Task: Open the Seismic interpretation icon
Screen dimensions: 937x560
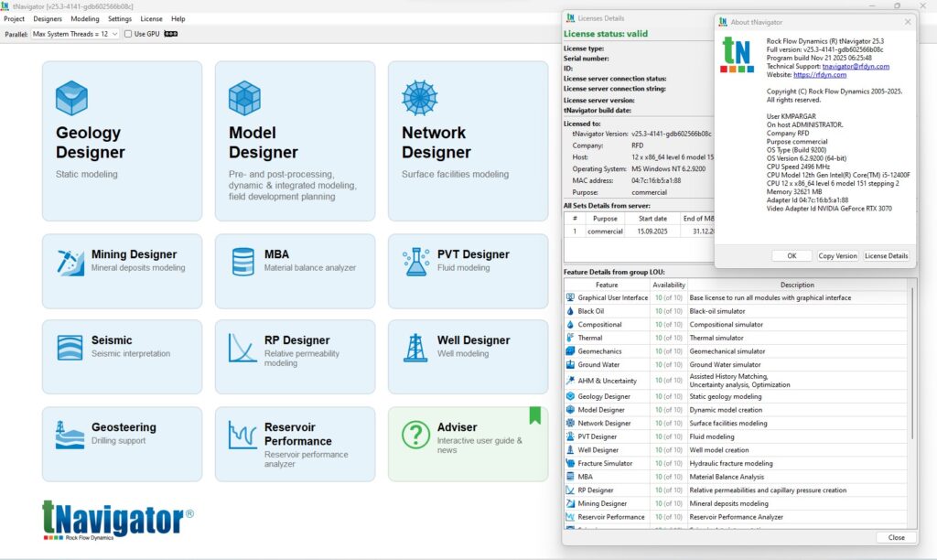Action: point(70,347)
